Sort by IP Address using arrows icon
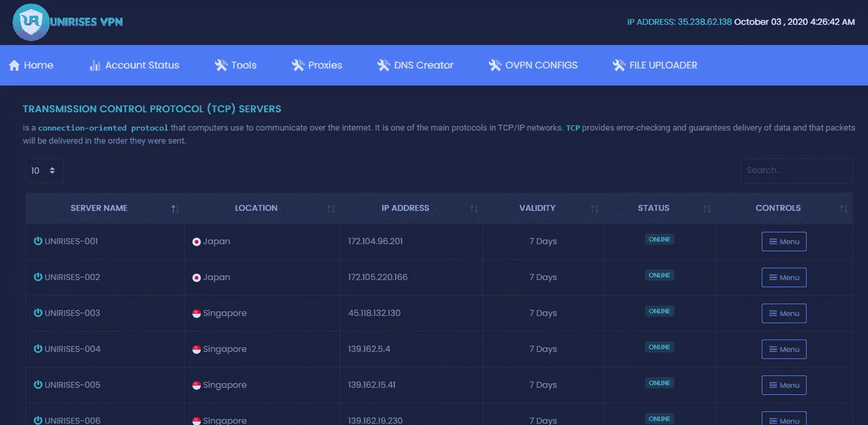Viewport: 868px width, 425px height. coord(474,209)
